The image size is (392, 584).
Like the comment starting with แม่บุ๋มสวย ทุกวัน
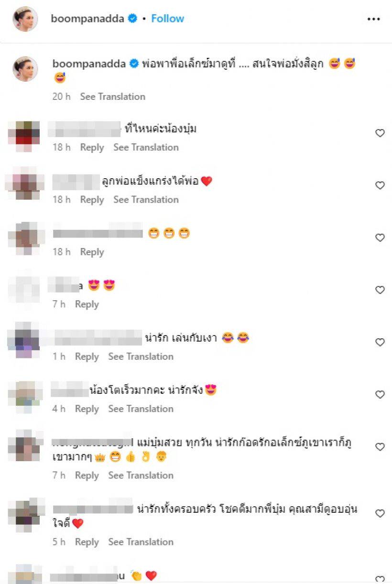[380, 447]
